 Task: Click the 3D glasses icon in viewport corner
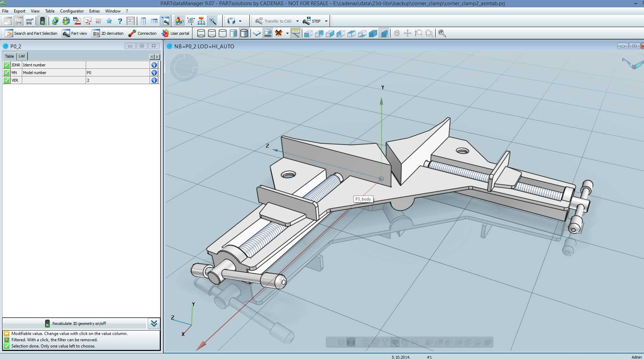[633, 64]
